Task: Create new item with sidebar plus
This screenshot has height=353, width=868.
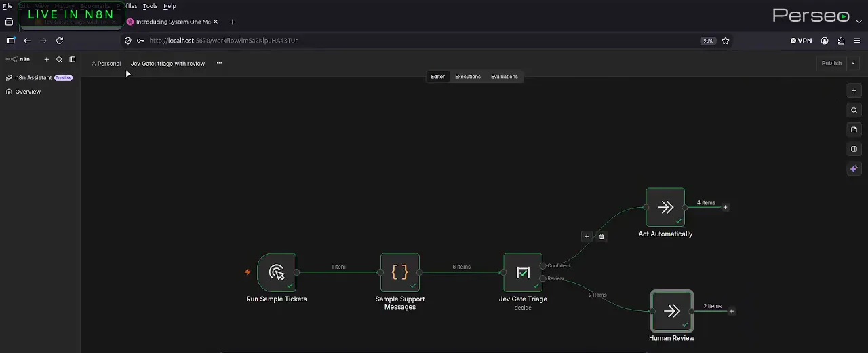Action: pos(47,60)
